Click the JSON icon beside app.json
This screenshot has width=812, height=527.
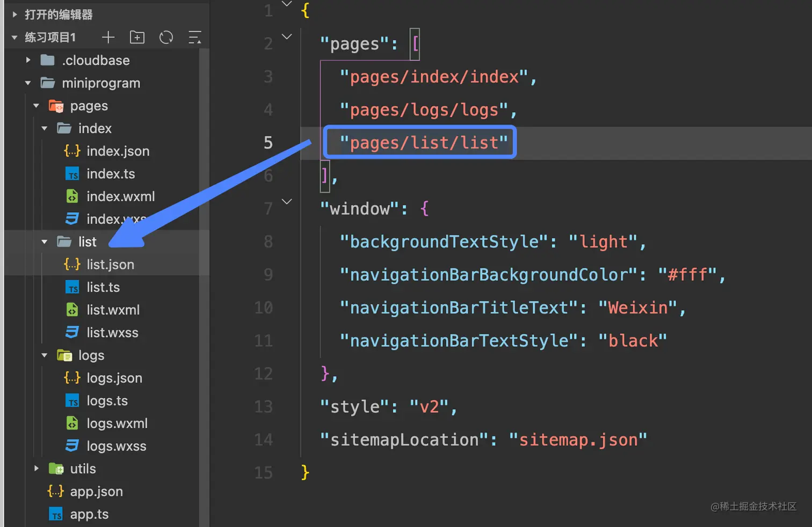(x=56, y=491)
